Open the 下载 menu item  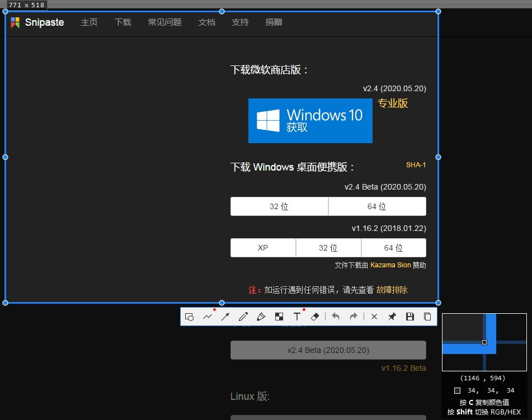[123, 22]
